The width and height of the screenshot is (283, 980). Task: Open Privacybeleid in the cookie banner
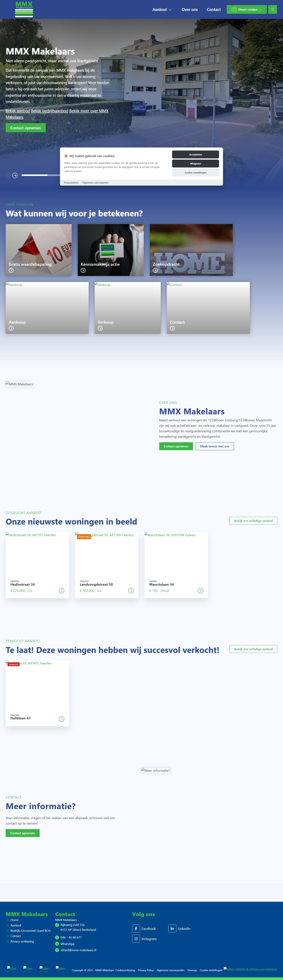[71, 183]
